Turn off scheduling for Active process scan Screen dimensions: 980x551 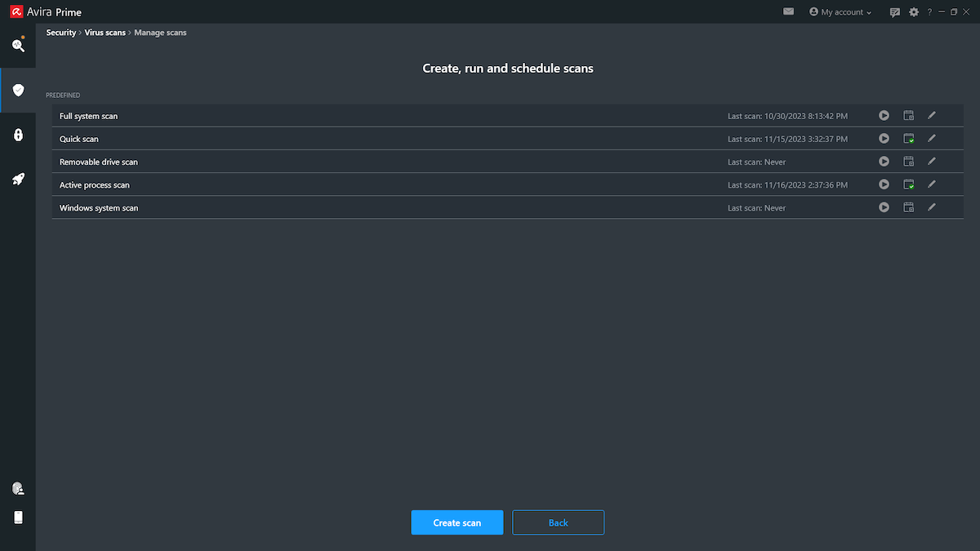(x=908, y=184)
